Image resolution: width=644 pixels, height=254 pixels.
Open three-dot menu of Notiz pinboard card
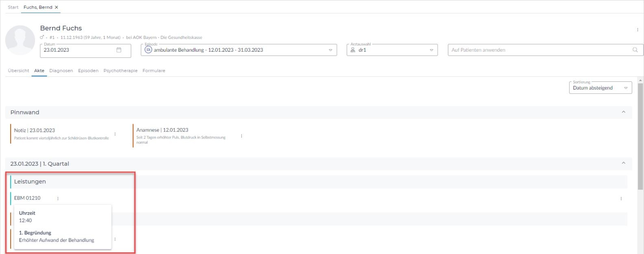point(115,134)
